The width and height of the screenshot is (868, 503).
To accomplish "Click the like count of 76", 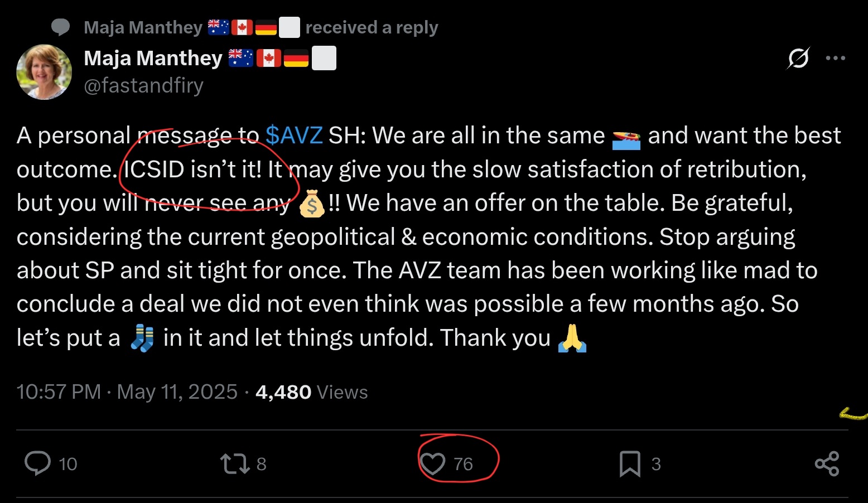I will point(463,464).
